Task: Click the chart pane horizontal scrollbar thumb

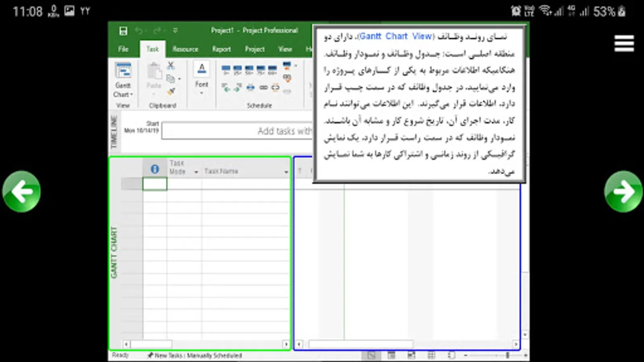Action: point(361,344)
